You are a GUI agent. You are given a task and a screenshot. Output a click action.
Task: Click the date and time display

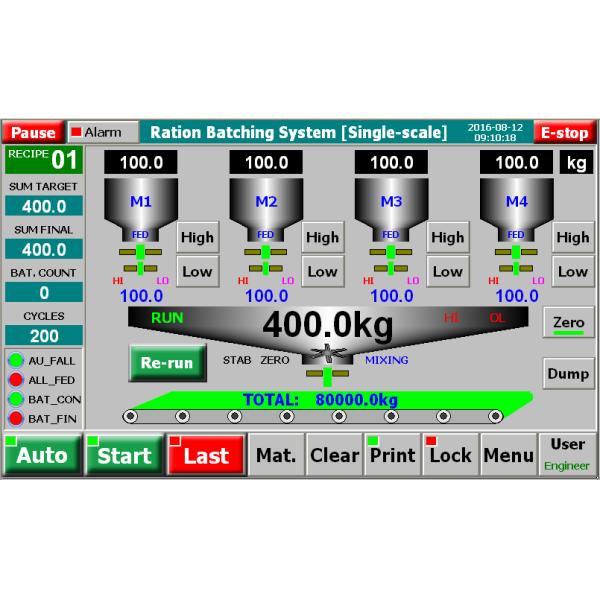pyautogui.click(x=495, y=132)
